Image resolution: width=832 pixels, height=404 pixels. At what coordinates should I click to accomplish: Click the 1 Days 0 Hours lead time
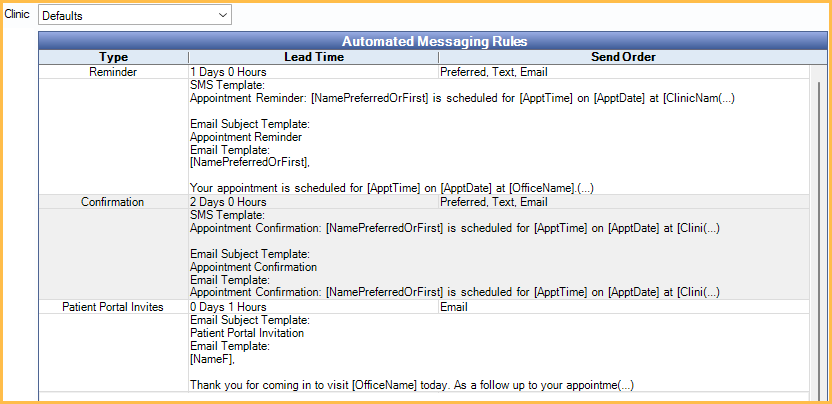228,72
